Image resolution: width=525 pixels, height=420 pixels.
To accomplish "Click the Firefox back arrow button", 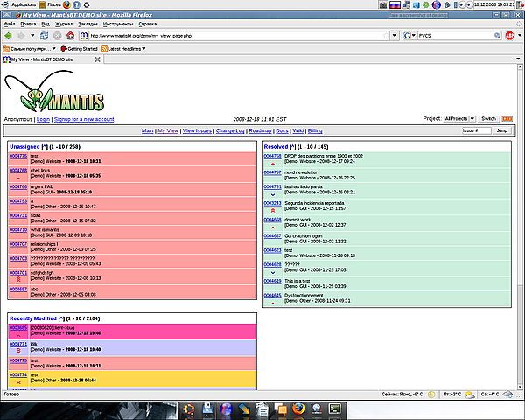I will pyautogui.click(x=9, y=36).
